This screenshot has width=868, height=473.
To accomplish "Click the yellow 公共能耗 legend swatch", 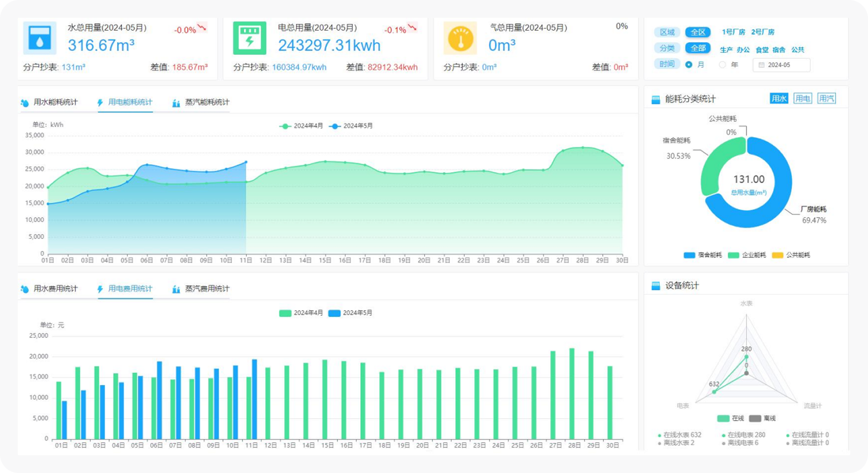I will pyautogui.click(x=778, y=255).
